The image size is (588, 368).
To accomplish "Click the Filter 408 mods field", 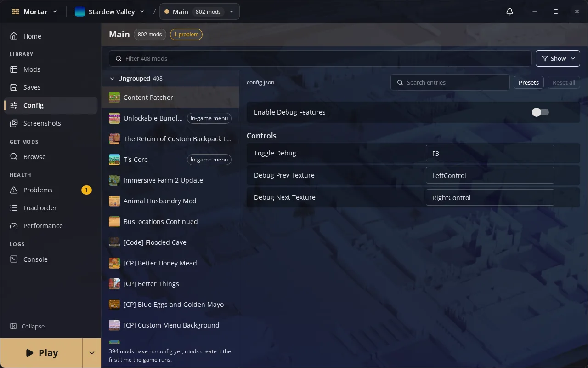I will click(320, 58).
